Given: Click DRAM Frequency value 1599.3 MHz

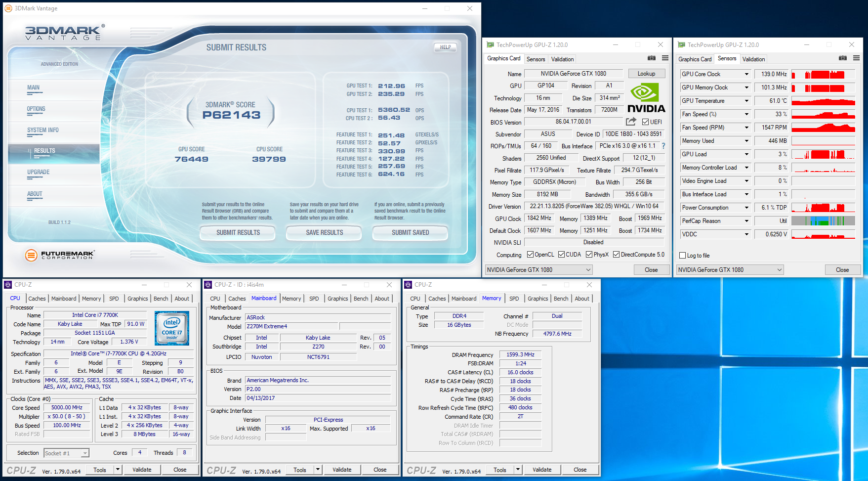Looking at the screenshot, I should 520,354.
